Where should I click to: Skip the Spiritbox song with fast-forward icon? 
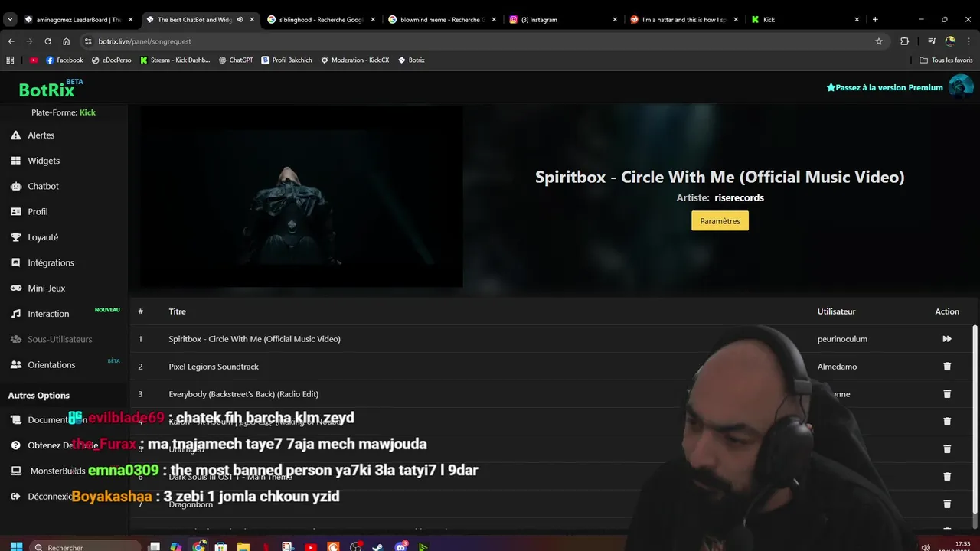[947, 339]
